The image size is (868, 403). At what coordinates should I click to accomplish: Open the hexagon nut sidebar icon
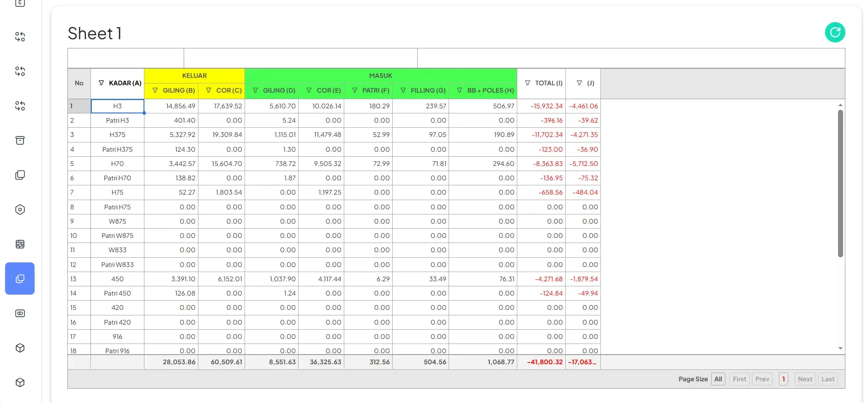point(20,209)
